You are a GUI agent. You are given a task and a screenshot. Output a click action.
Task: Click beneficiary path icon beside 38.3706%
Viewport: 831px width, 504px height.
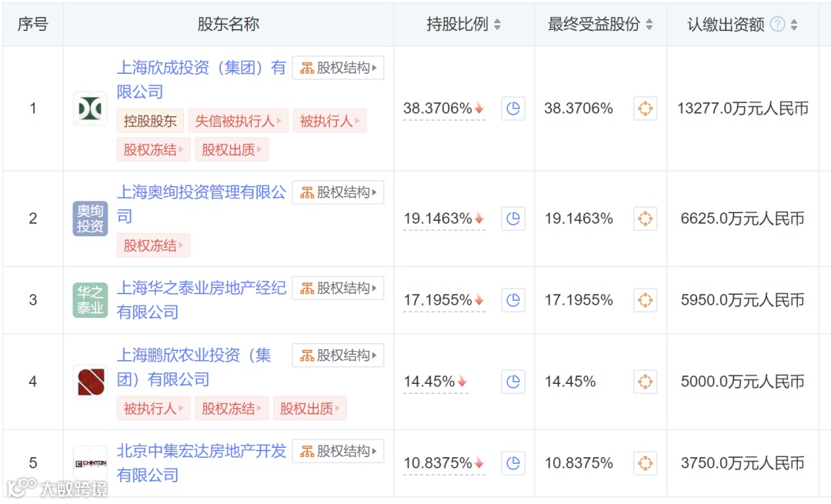click(645, 108)
